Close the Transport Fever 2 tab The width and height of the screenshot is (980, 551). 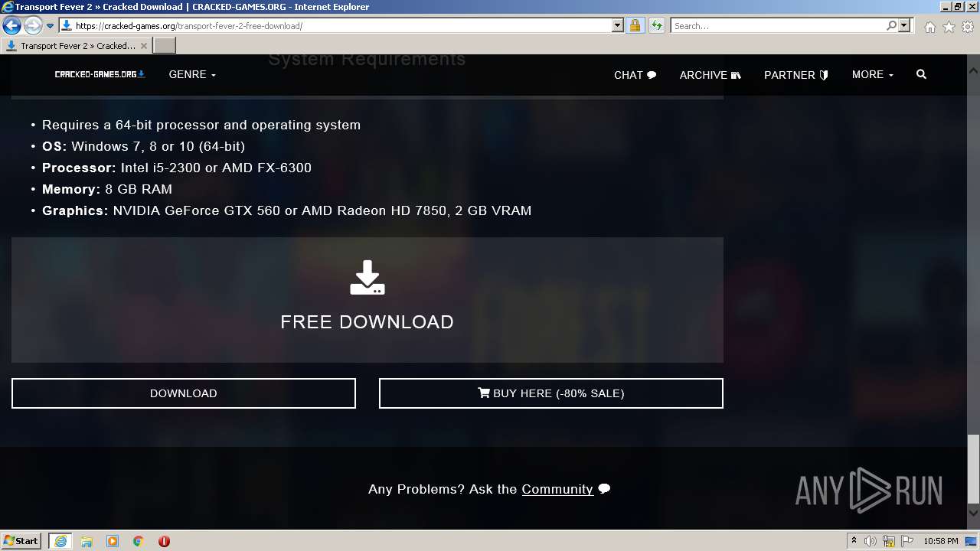coord(144,46)
